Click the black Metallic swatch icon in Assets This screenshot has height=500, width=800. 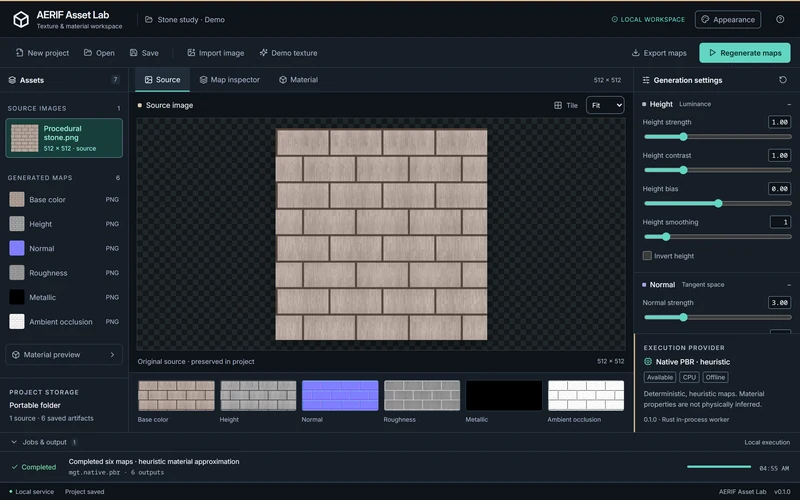(17, 297)
